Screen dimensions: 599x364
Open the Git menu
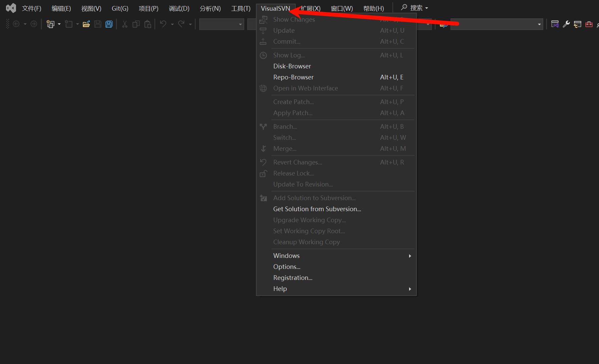(x=120, y=8)
